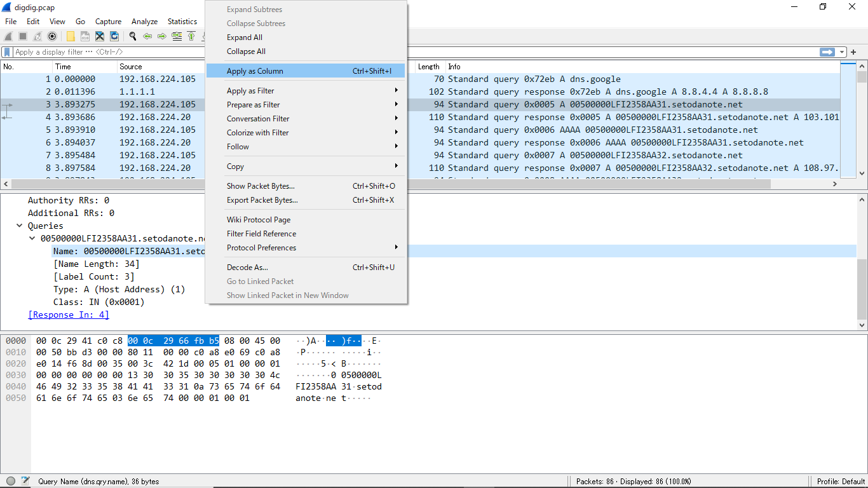Collapse the Queries tree node
The height and width of the screenshot is (488, 868).
(x=20, y=226)
